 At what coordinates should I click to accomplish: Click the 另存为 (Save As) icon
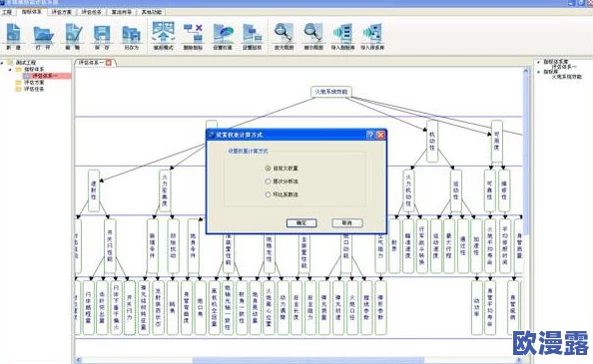(131, 34)
